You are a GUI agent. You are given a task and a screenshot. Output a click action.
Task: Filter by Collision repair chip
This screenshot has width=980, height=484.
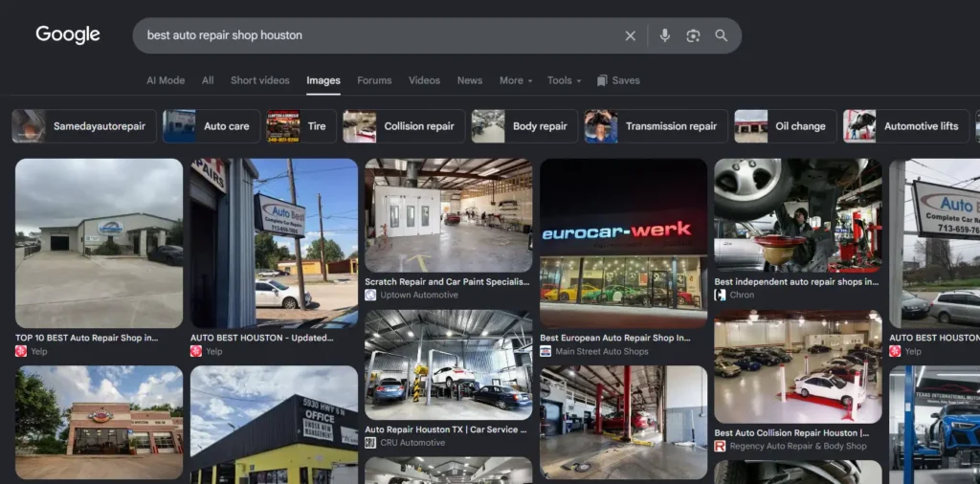pyautogui.click(x=404, y=126)
